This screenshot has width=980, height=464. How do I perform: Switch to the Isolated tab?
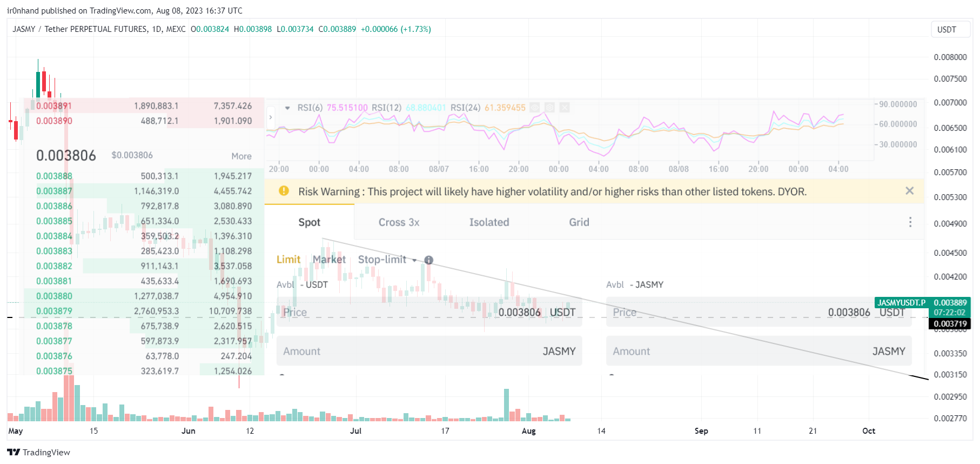click(489, 222)
